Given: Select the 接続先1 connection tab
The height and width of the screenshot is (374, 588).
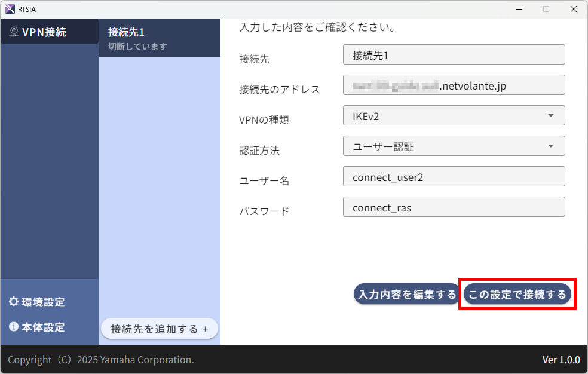Looking at the screenshot, I should coord(159,37).
